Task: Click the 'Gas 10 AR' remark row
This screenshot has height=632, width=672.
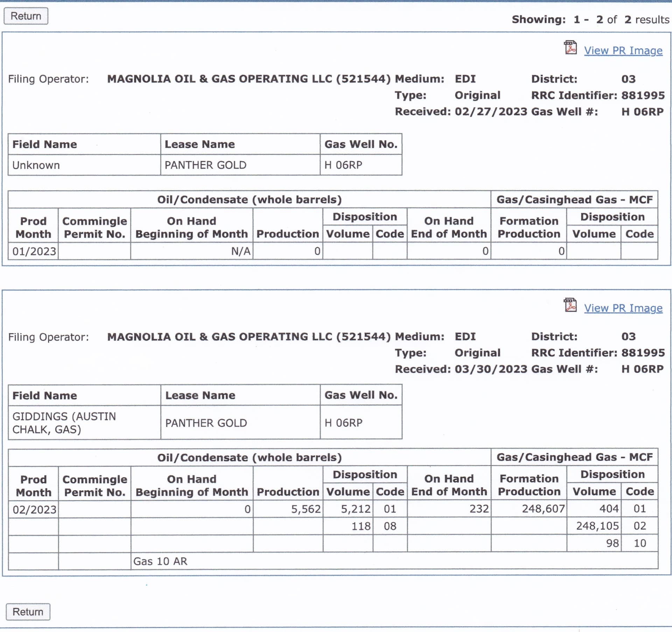Action: [x=394, y=561]
